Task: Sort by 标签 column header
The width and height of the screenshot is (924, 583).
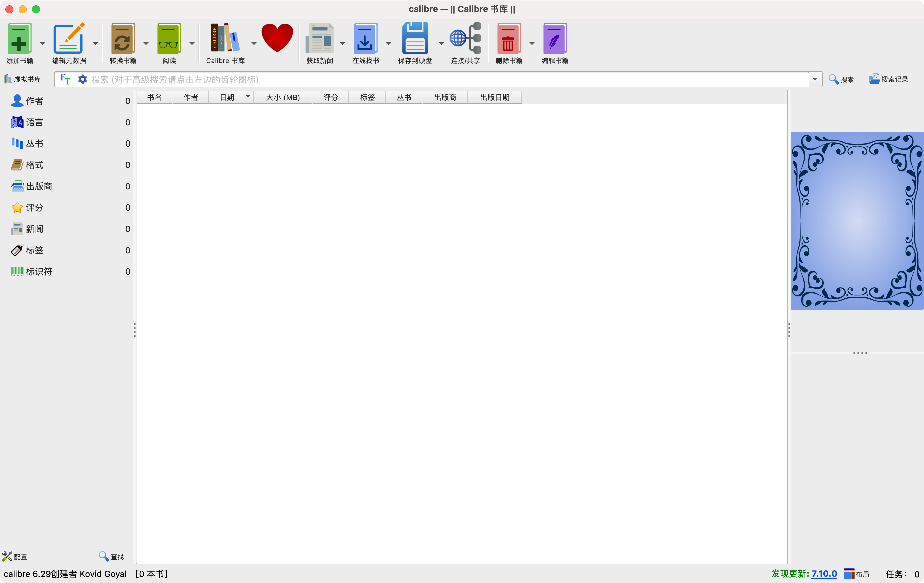Action: 367,97
